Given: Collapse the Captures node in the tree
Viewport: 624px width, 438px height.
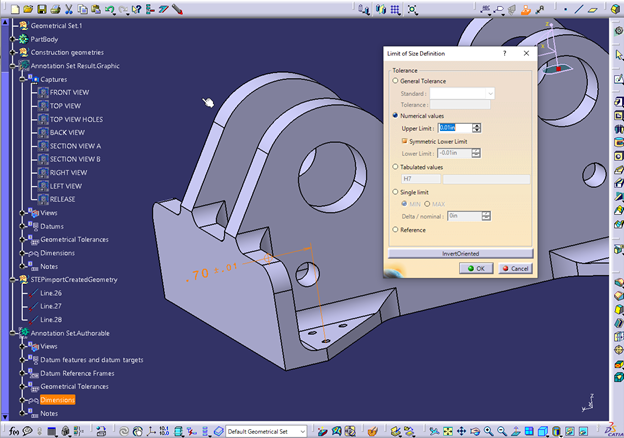Looking at the screenshot, I should click(x=21, y=79).
